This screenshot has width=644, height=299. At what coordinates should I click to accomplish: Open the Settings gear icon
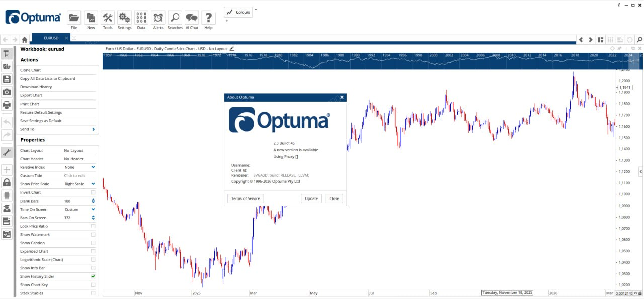point(124,18)
